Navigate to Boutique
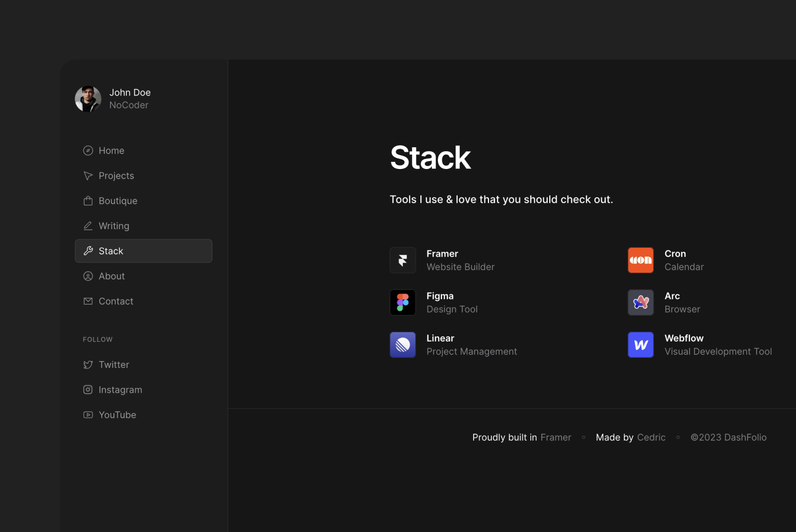 coord(143,201)
